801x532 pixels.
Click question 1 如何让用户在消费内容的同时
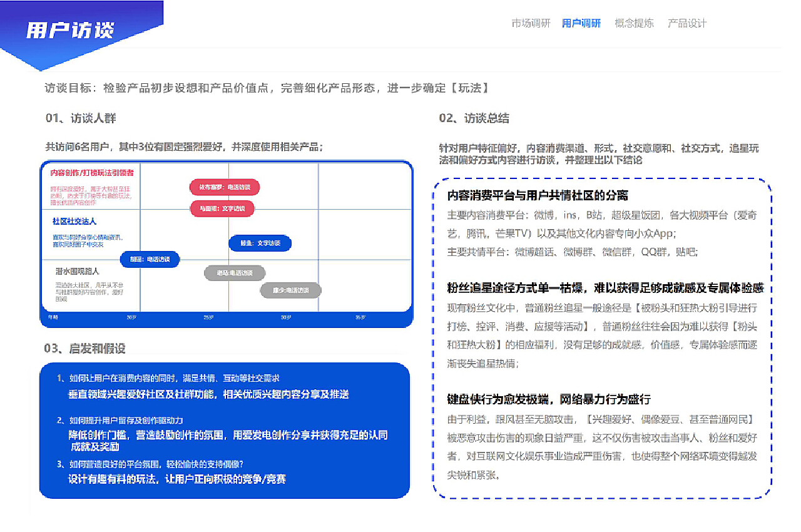[168, 378]
